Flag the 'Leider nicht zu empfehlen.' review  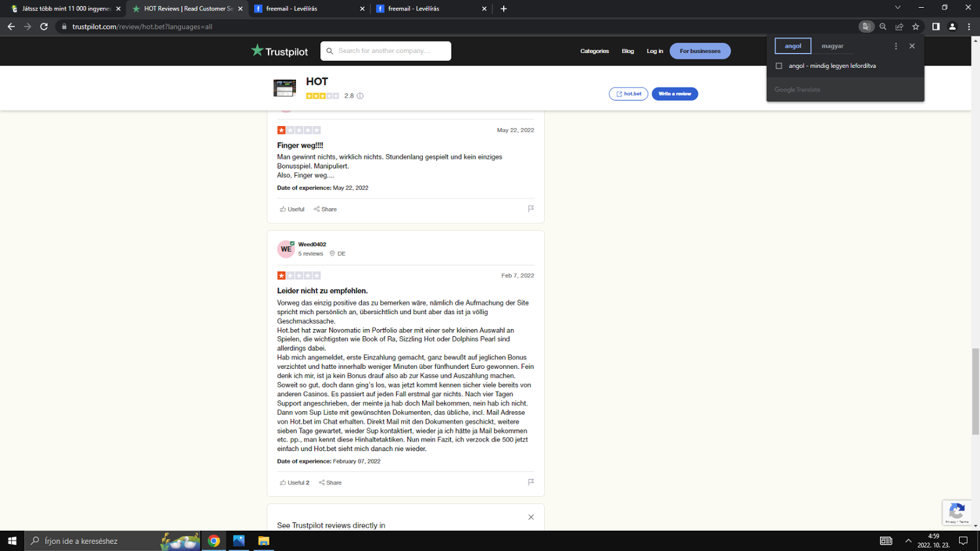531,482
